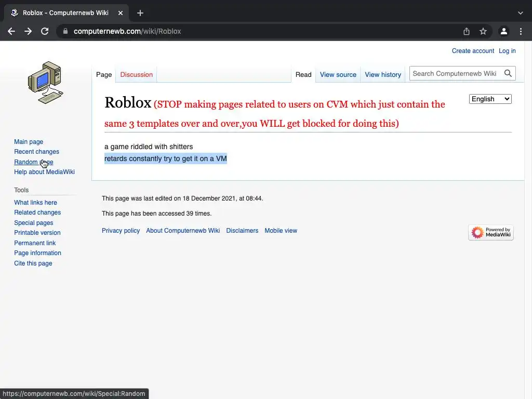Click the Computernewb Wiki computer logo
The height and width of the screenshot is (399, 532).
click(x=46, y=83)
